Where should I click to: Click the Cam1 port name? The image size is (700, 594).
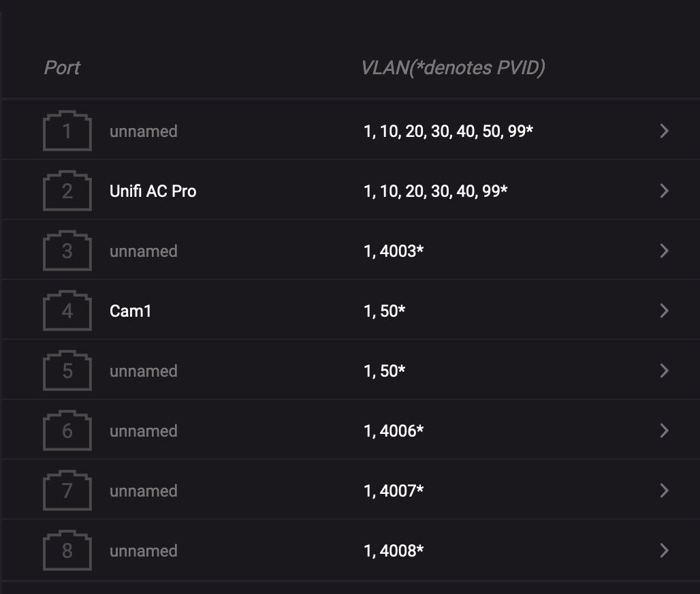pyautogui.click(x=129, y=311)
